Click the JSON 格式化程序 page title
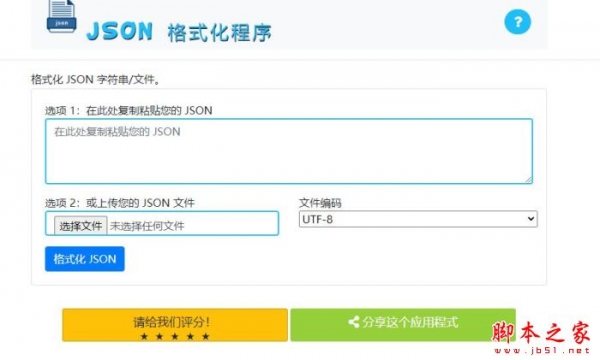 tap(179, 32)
